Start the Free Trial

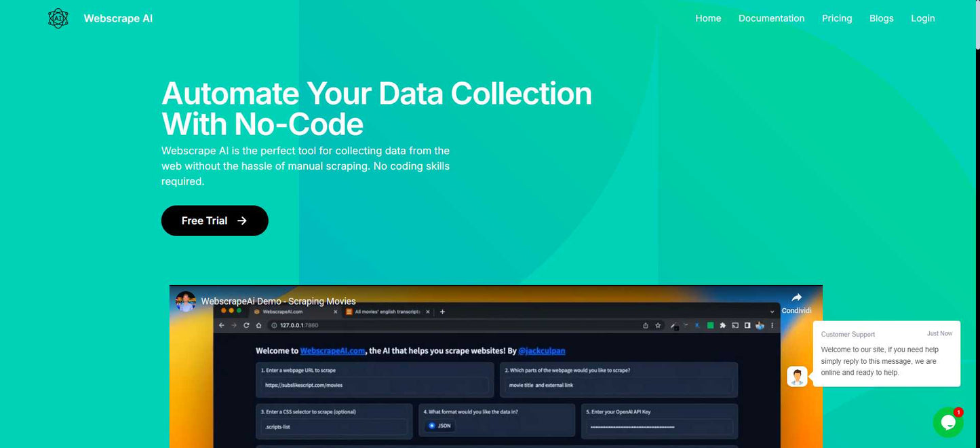214,221
